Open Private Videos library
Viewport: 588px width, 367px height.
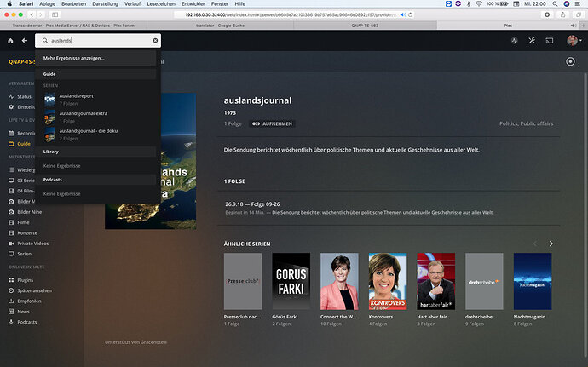pyautogui.click(x=28, y=244)
